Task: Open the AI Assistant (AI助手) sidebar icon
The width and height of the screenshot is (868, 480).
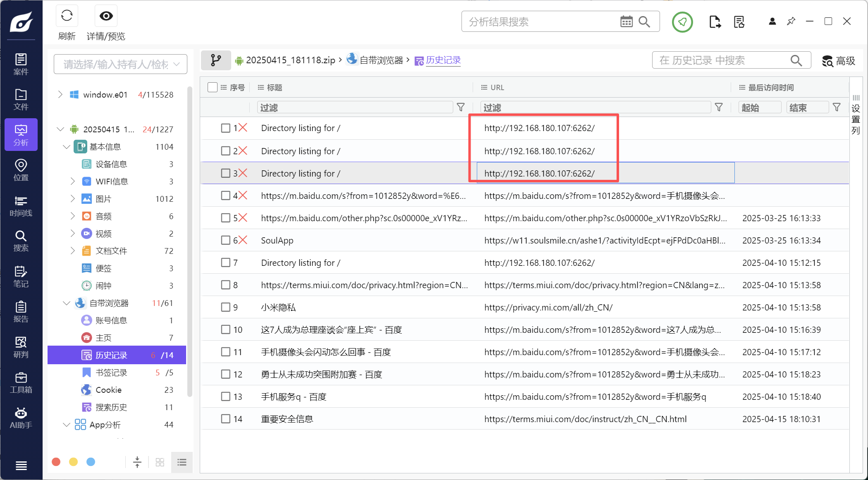Action: pos(21,418)
